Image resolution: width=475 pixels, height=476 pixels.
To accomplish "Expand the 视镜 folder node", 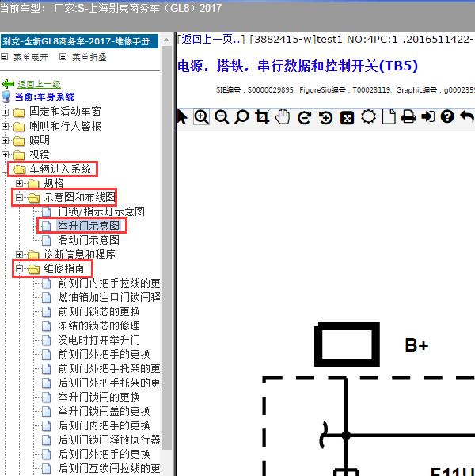I will pyautogui.click(x=5, y=154).
